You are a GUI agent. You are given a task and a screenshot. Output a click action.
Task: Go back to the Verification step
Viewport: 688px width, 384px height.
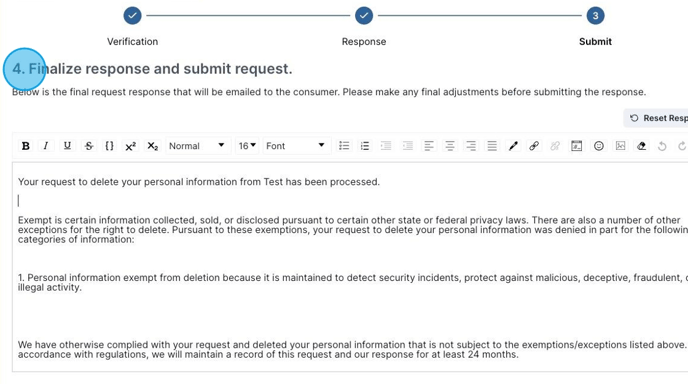click(x=133, y=16)
